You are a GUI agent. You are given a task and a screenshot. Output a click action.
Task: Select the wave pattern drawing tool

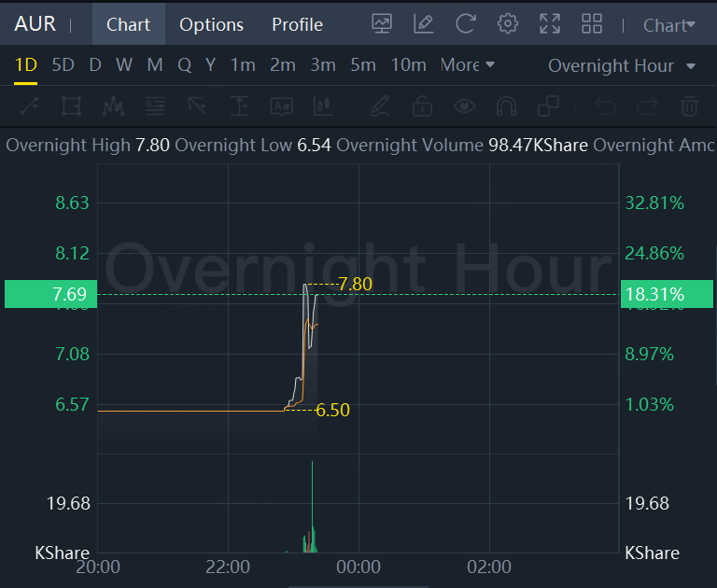pos(113,106)
